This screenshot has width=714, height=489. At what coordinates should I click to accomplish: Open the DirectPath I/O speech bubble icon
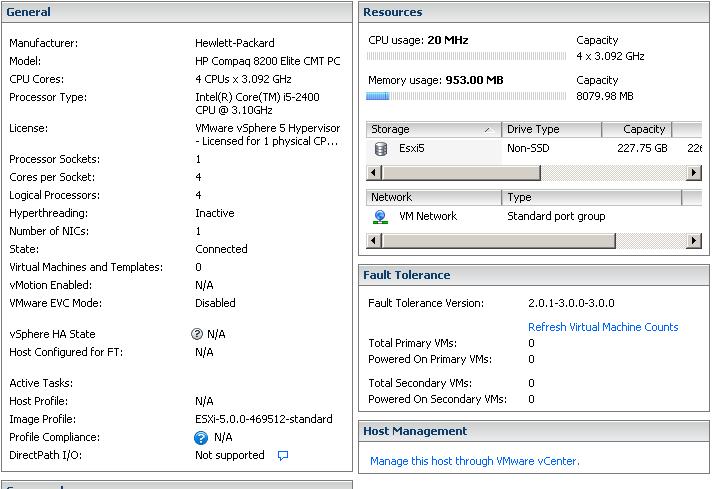[283, 455]
